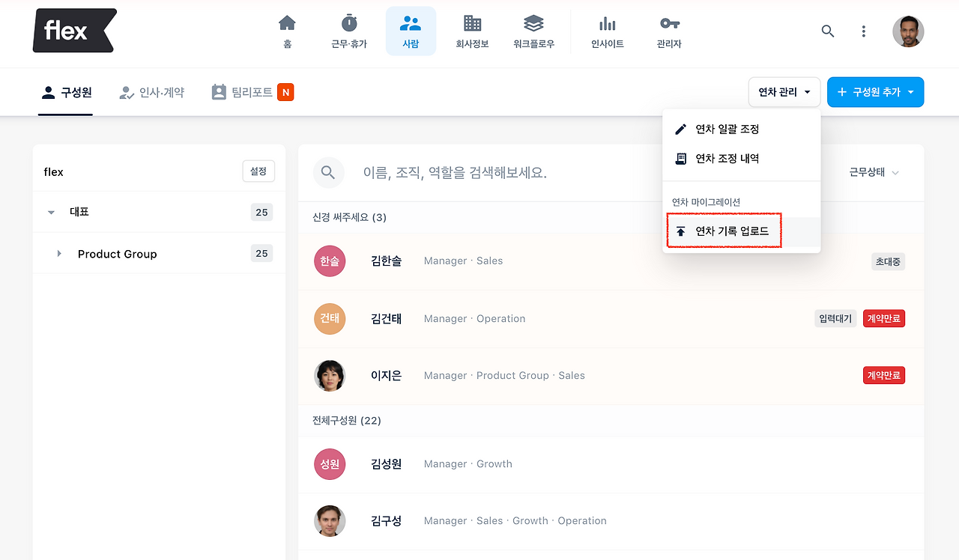Click the 설정 button in flex panel

[258, 171]
